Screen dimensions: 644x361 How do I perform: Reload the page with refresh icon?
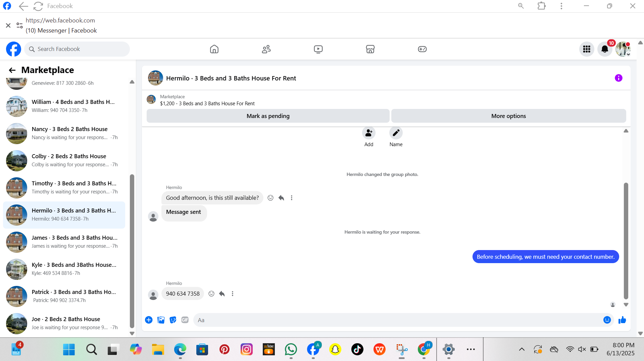tap(38, 6)
